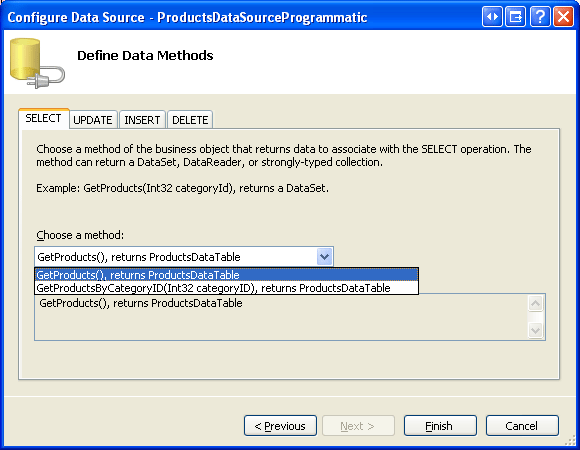Click the left-right arrows title bar icon
The height and width of the screenshot is (450, 580).
pos(492,17)
